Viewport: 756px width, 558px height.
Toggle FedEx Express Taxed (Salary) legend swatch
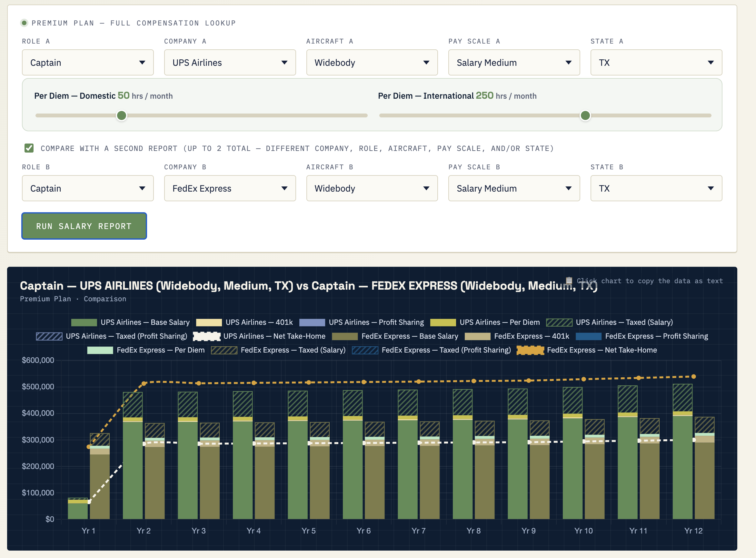point(224,350)
